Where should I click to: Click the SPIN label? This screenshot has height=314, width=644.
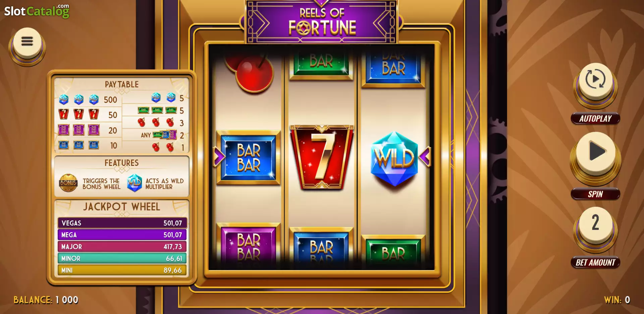[x=595, y=194]
